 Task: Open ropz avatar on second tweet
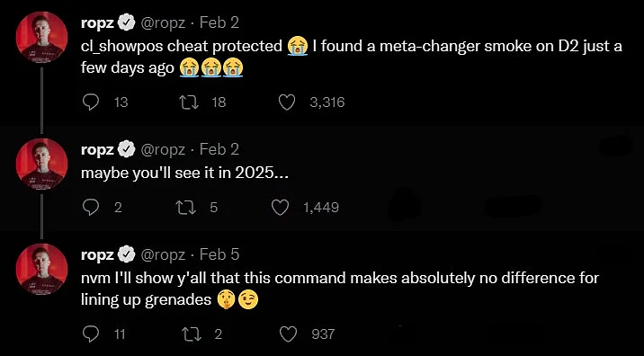pyautogui.click(x=41, y=164)
